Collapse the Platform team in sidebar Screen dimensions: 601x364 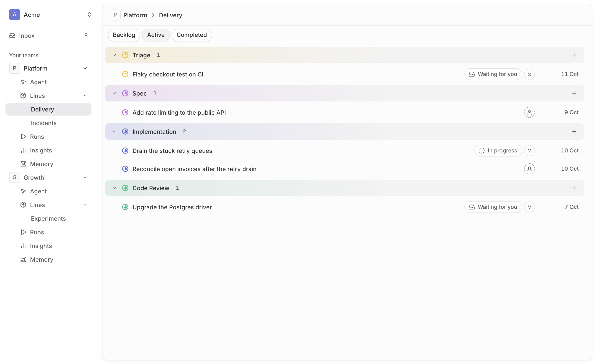tap(85, 68)
